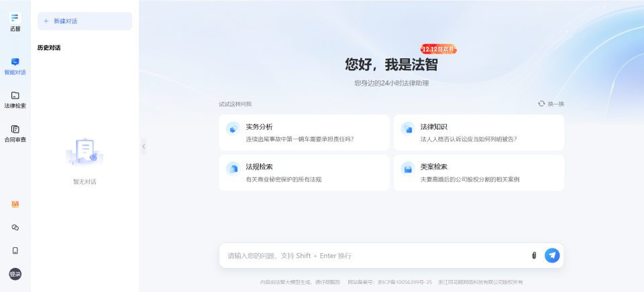Click the 法智 logo icon
The width and height of the screenshot is (644, 292).
click(15, 17)
